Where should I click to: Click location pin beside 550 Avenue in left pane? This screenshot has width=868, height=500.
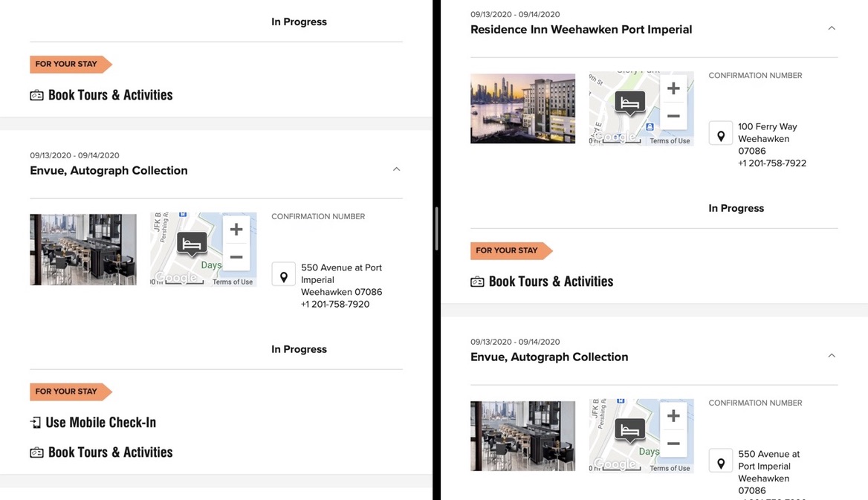(x=283, y=274)
